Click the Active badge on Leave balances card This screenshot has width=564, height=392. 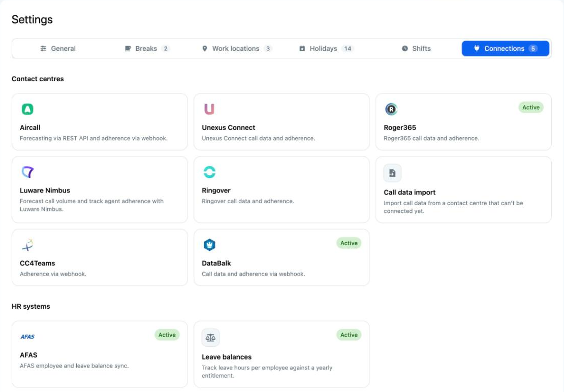(x=349, y=335)
